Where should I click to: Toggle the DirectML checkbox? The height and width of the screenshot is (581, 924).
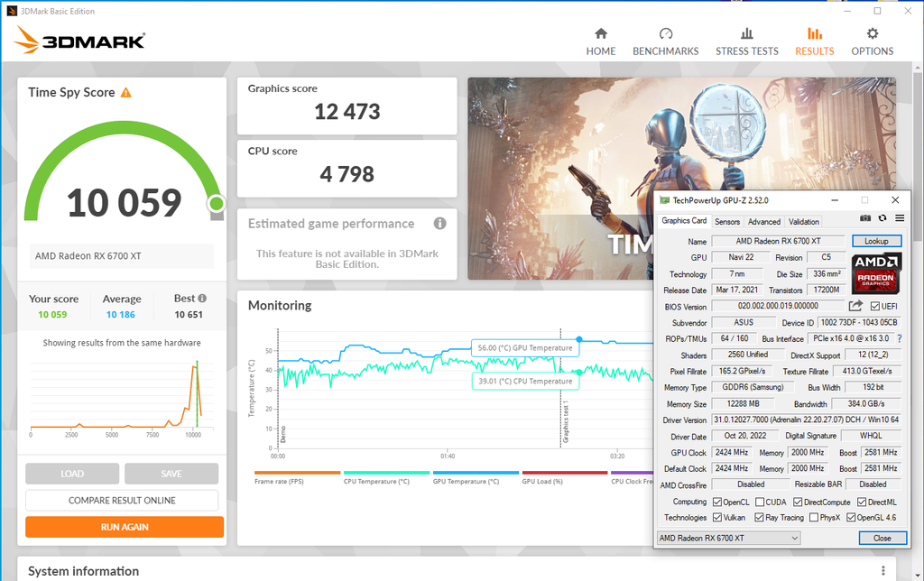click(x=862, y=502)
